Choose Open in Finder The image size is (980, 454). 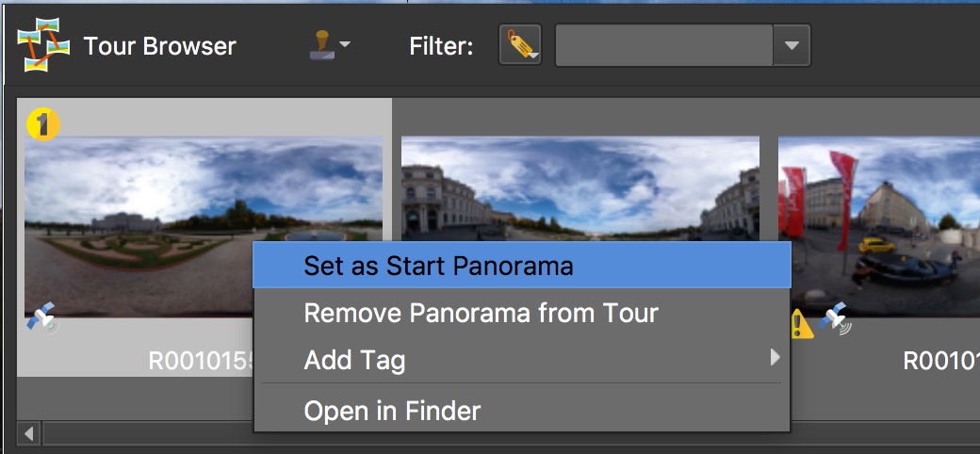pyautogui.click(x=392, y=411)
